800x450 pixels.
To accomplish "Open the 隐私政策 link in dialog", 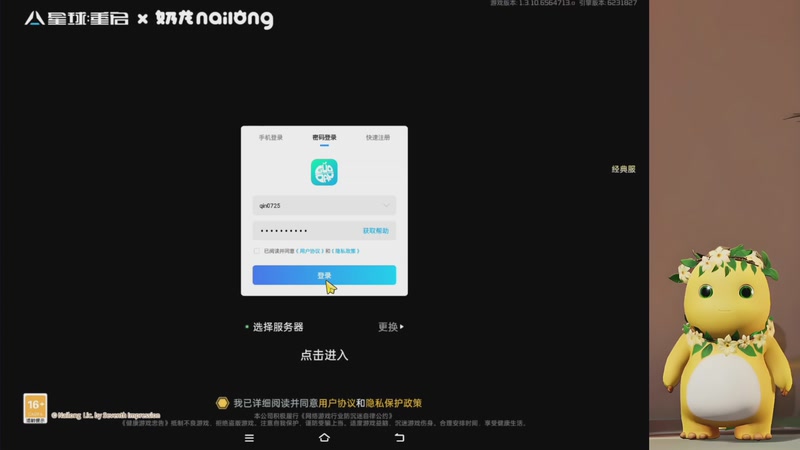I will tap(346, 251).
